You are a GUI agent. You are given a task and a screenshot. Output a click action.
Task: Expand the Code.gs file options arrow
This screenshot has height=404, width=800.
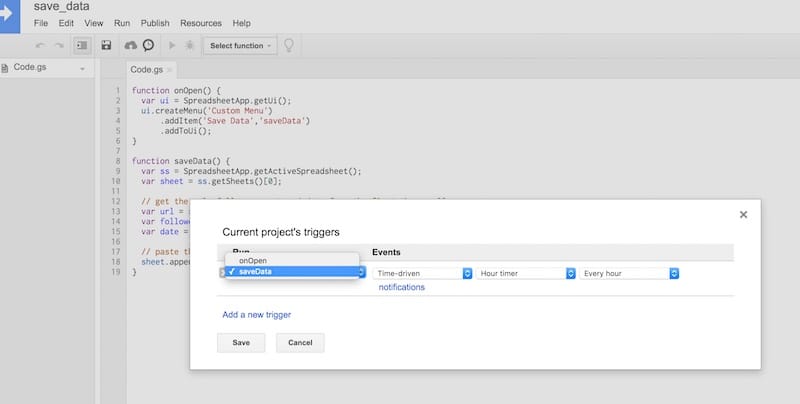pos(82,68)
